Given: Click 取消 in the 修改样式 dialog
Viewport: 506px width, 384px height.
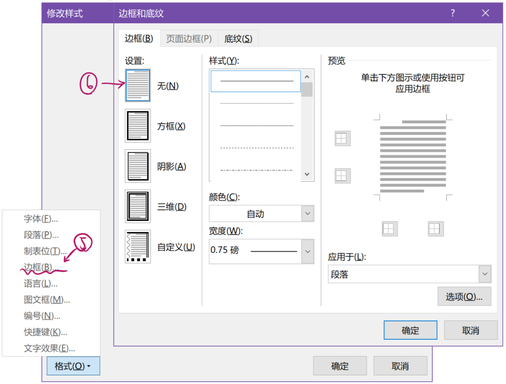Looking at the screenshot, I should pos(400,366).
